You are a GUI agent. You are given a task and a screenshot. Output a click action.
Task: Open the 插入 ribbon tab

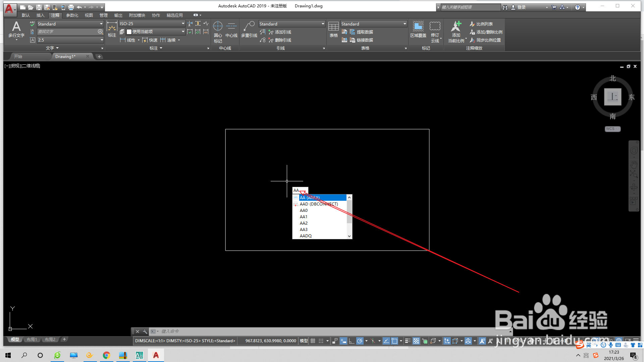(x=40, y=15)
